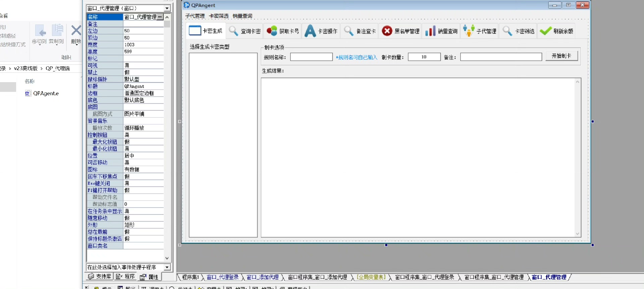This screenshot has width=644, height=289.
Task: Click the 制卡数量 input field showing 10
Action: [x=424, y=57]
